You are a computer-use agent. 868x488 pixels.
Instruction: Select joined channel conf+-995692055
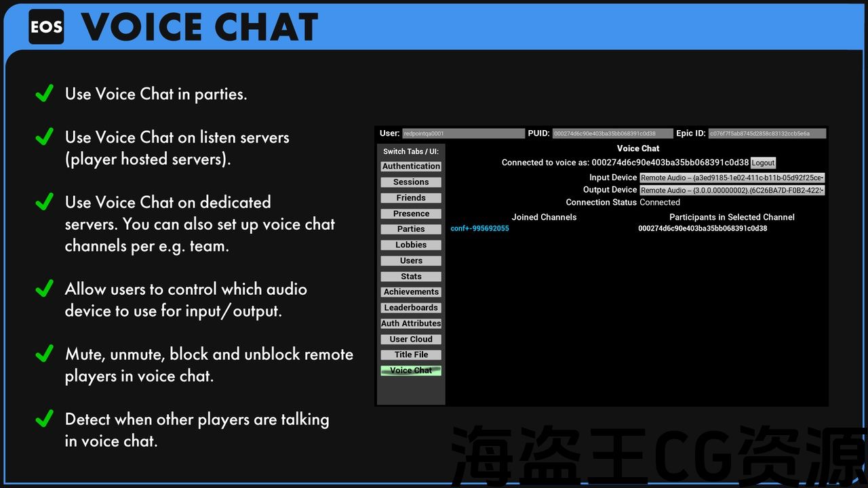tap(479, 229)
